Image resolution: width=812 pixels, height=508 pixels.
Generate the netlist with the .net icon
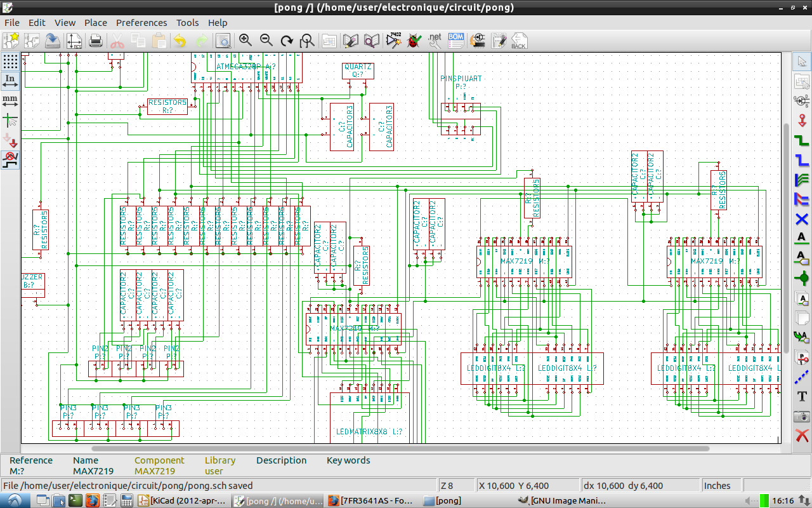[435, 41]
